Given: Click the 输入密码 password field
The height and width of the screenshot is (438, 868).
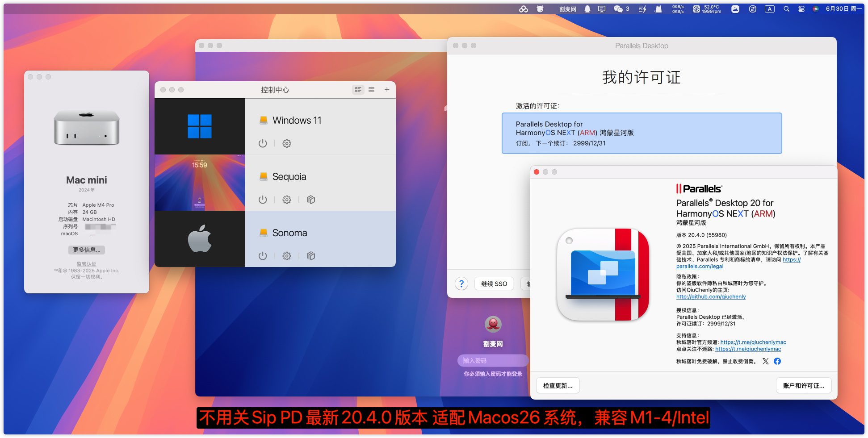Looking at the screenshot, I should (492, 360).
